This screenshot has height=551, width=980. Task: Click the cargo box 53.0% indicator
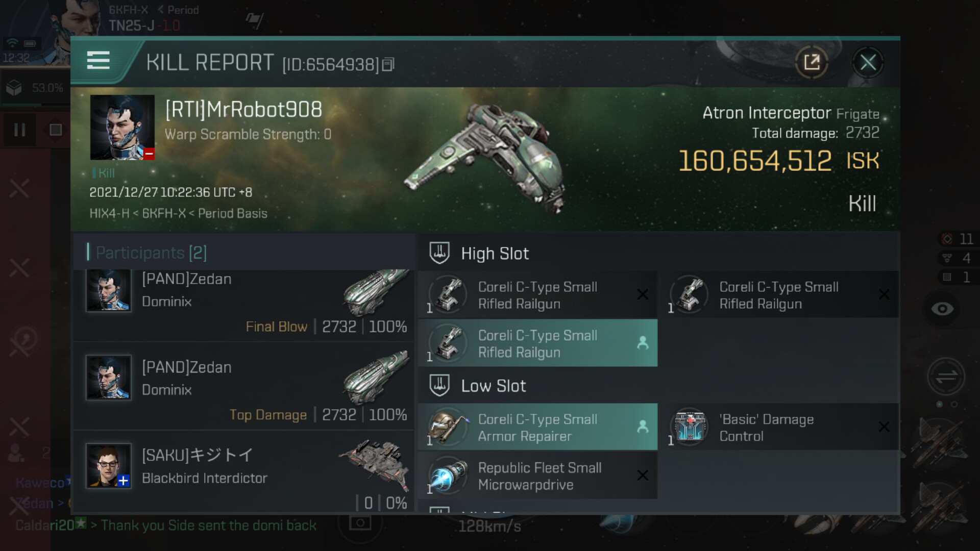pyautogui.click(x=35, y=88)
